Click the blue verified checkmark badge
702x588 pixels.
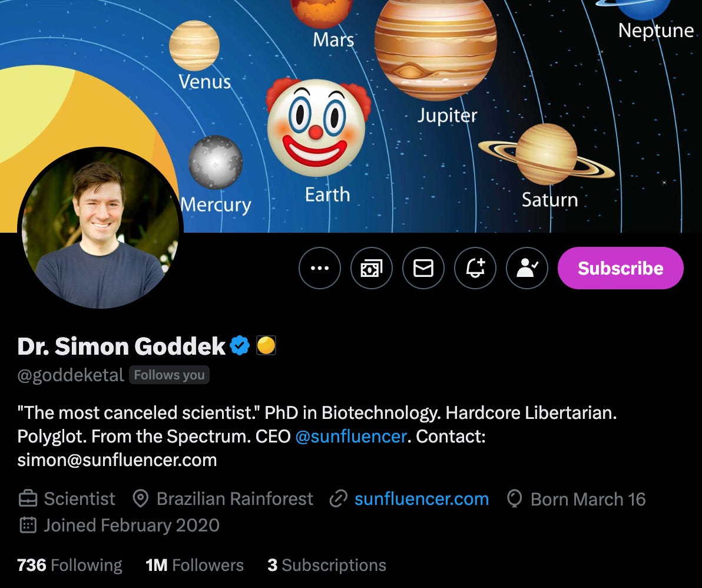pyautogui.click(x=240, y=345)
